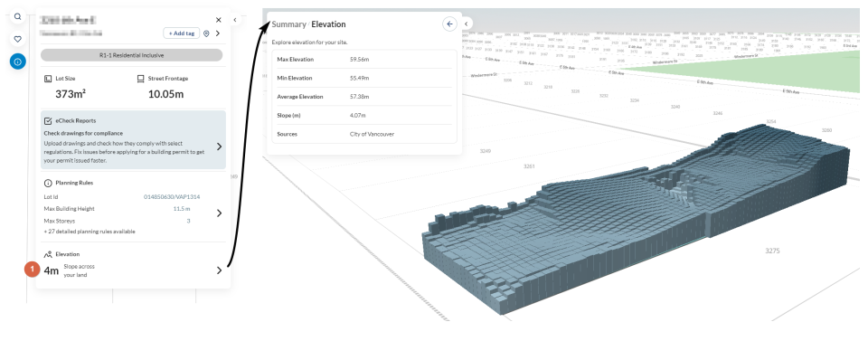Click the eCheck Reports checkbox icon
The height and width of the screenshot is (341, 868).
click(x=48, y=120)
